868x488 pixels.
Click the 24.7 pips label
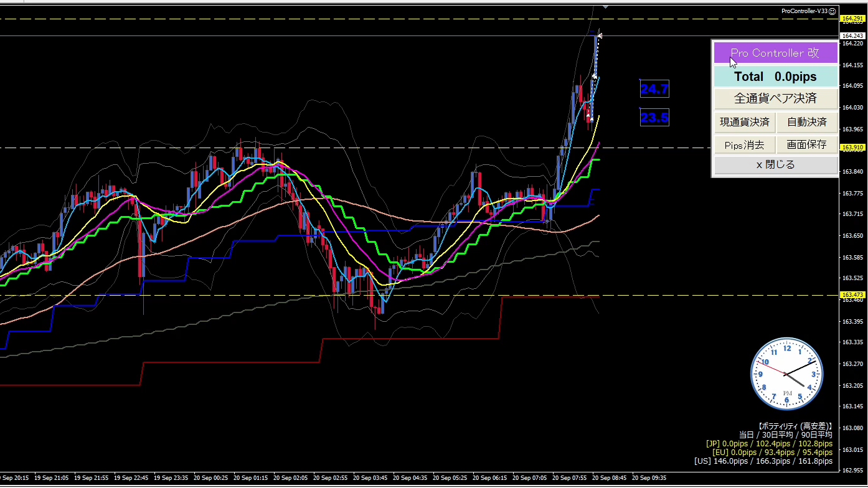(654, 90)
